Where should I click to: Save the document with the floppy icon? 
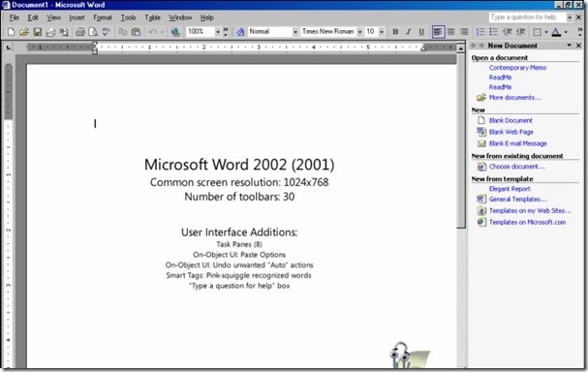pos(37,32)
